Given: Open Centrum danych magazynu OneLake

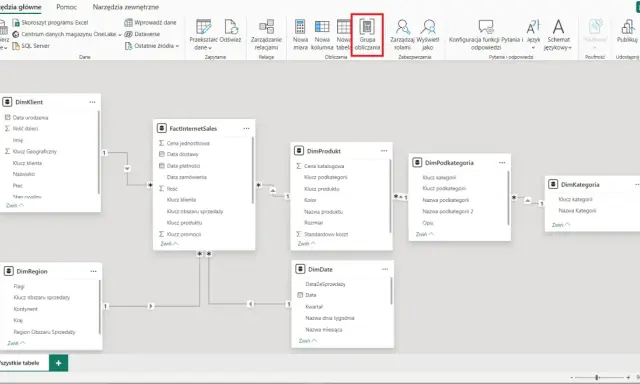Looking at the screenshot, I should [x=67, y=34].
